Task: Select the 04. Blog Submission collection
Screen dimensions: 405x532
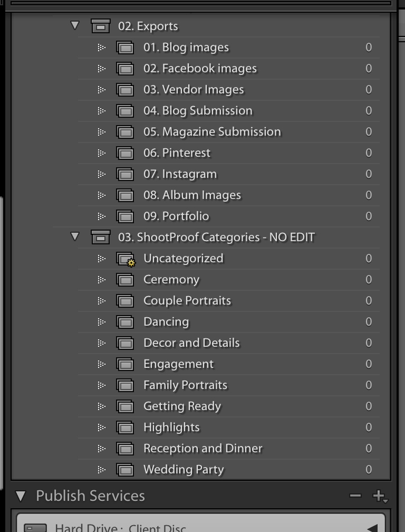Action: click(228, 111)
